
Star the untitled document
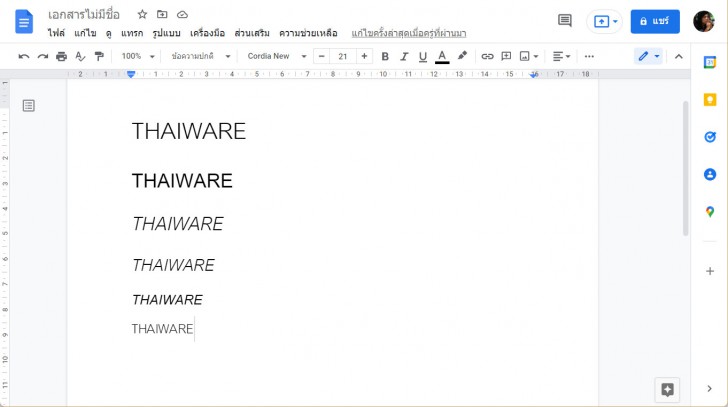tap(143, 14)
